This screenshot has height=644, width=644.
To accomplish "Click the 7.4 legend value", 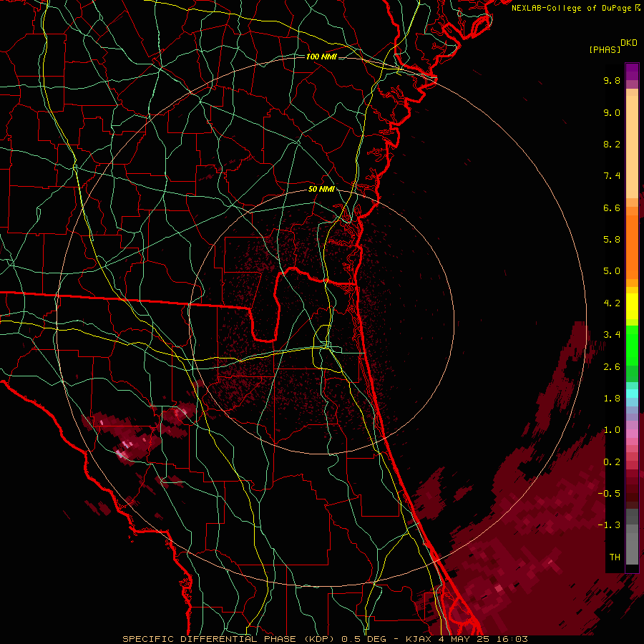I will point(612,176).
